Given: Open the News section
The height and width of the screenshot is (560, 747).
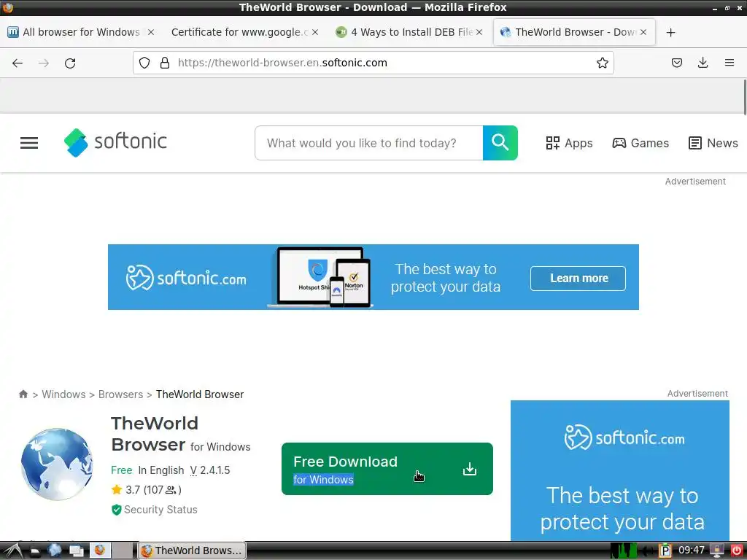Looking at the screenshot, I should (x=713, y=143).
